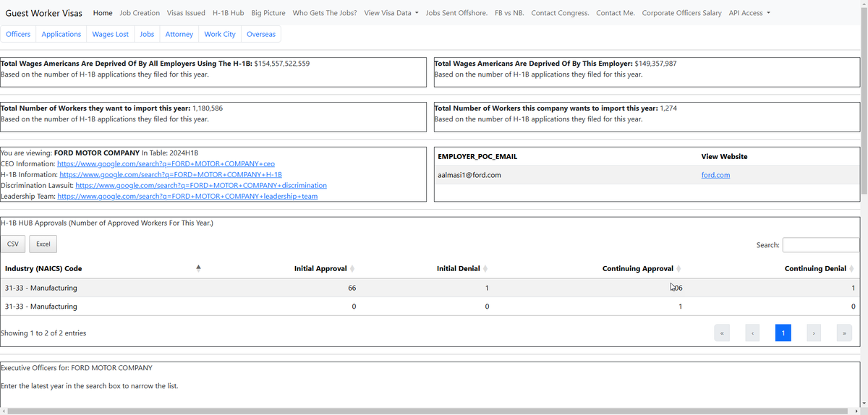Screen dimensions: 868x415
Task: Click 'Executive Officers for: FORD MOTOR COMPANY'
Action: pyautogui.click(x=77, y=368)
